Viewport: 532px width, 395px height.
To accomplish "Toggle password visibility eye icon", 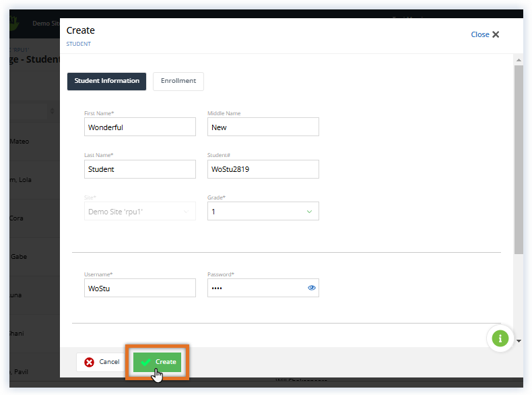I will 312,288.
